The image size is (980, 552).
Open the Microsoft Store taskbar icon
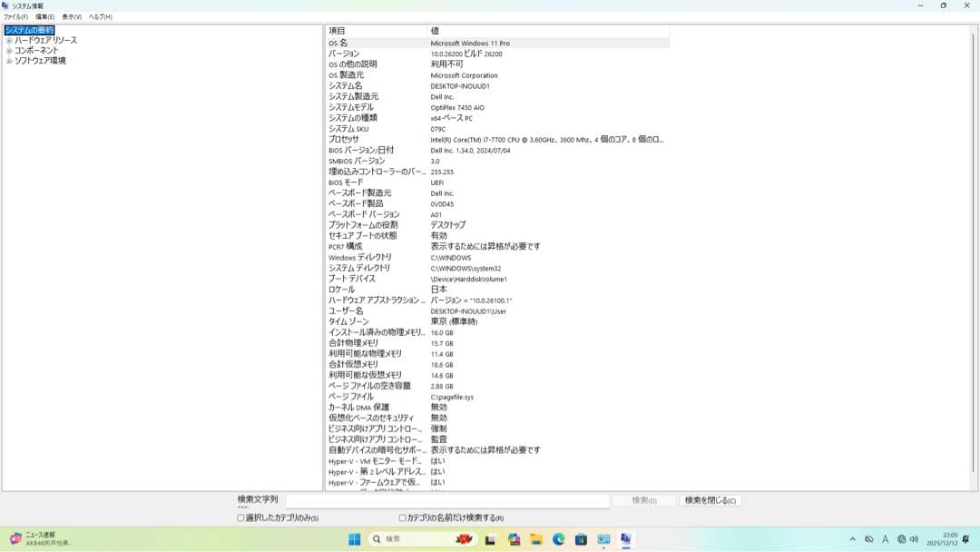[x=580, y=538]
